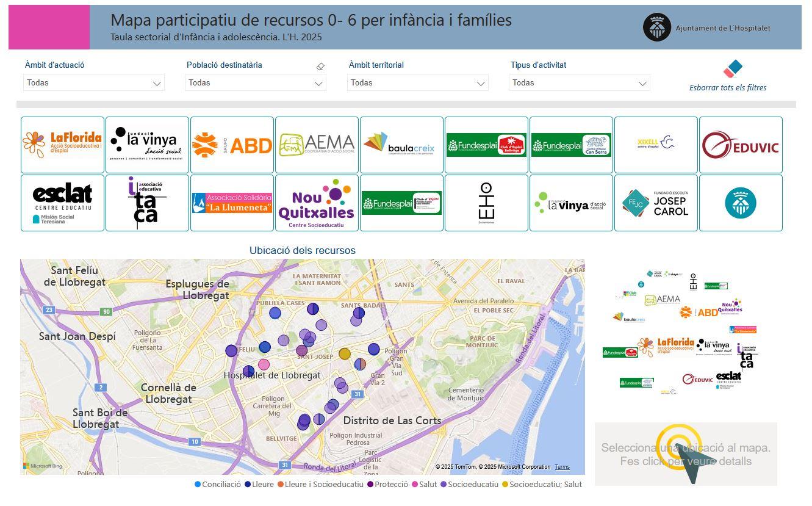Image resolution: width=812 pixels, height=506 pixels.
Task: Click the road 90 shield on the map
Action: click(x=106, y=312)
